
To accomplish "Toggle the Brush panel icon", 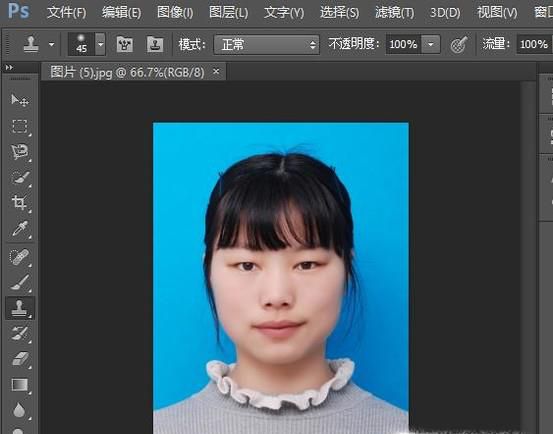I will tap(124, 44).
